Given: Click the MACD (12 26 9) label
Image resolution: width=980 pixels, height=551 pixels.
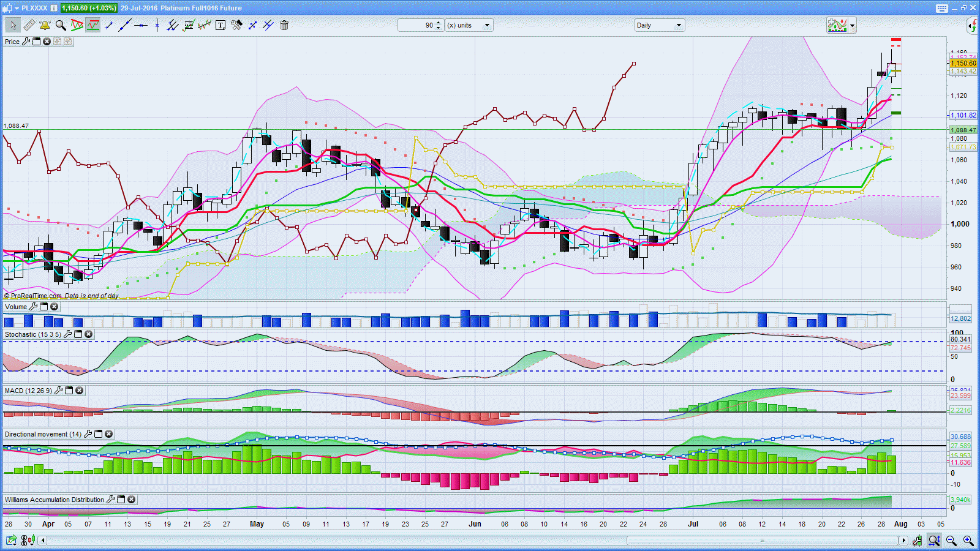Looking at the screenshot, I should 28,391.
